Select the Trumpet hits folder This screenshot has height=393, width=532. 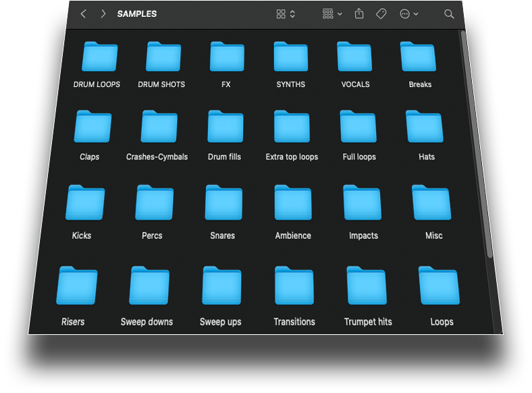click(x=367, y=286)
